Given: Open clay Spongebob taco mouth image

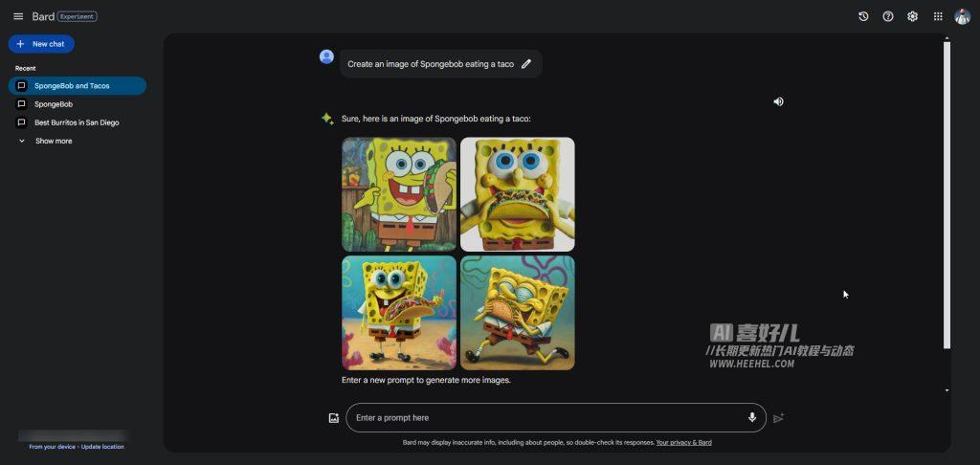Looking at the screenshot, I should [x=518, y=194].
